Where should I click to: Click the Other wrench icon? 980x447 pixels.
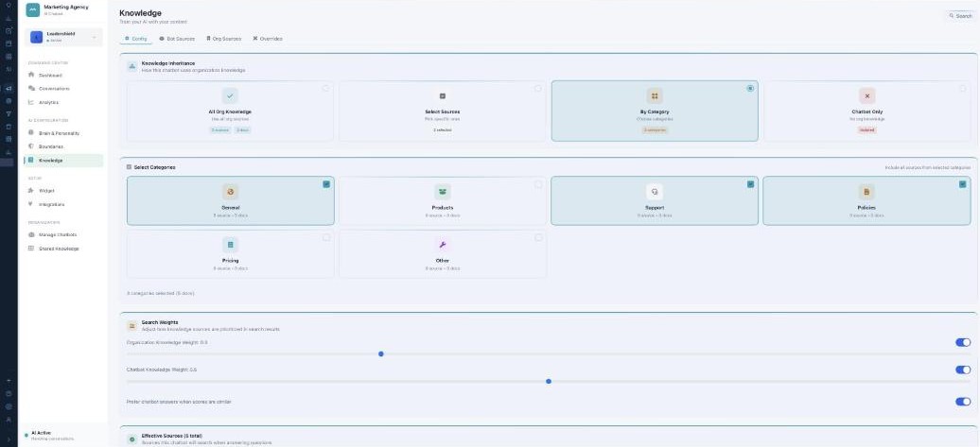pos(443,245)
